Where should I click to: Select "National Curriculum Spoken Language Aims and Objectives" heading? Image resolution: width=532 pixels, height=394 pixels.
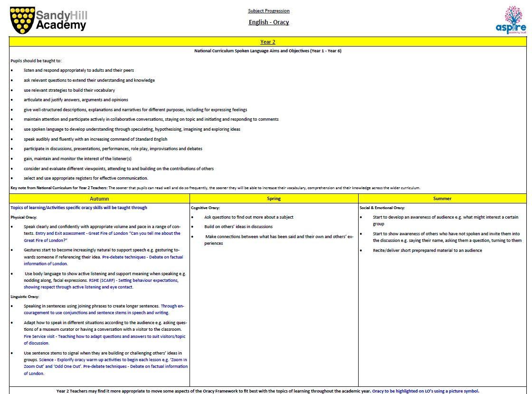click(x=268, y=51)
